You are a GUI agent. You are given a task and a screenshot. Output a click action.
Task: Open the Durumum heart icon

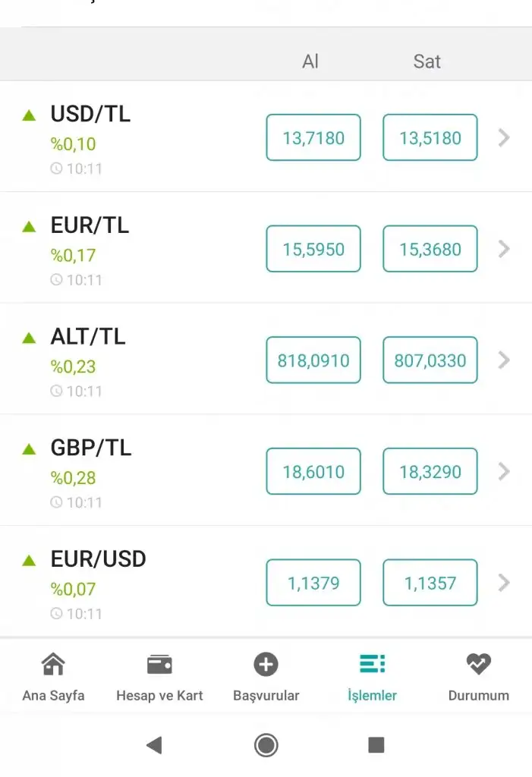[478, 665]
